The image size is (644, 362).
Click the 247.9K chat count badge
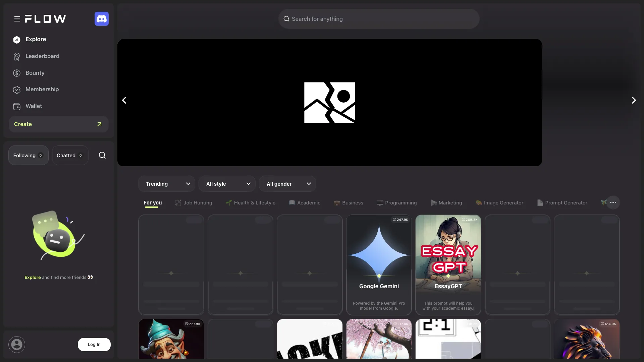pos(400,220)
